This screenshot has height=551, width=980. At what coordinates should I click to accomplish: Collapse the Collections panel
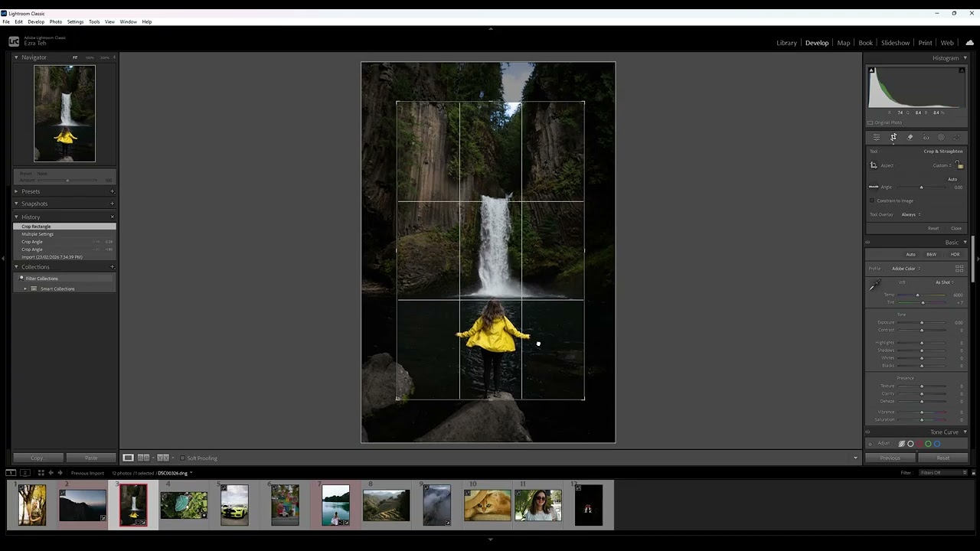pos(16,267)
